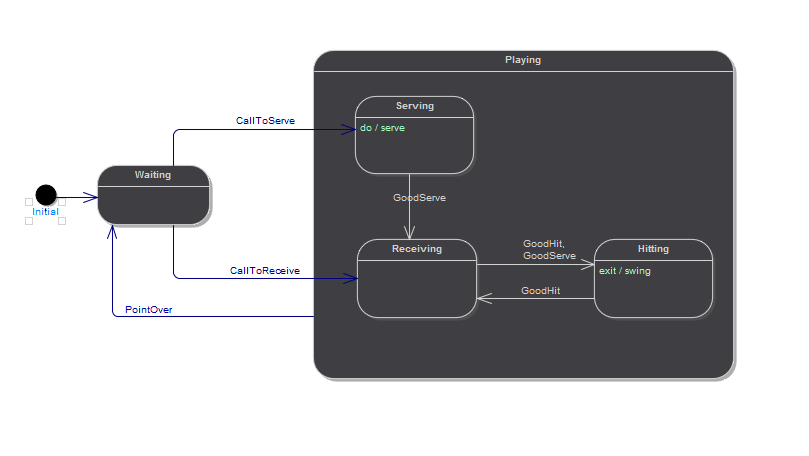Select the GoodHit label on return transition
Viewport: 809px width, 456px height.
[x=540, y=291]
